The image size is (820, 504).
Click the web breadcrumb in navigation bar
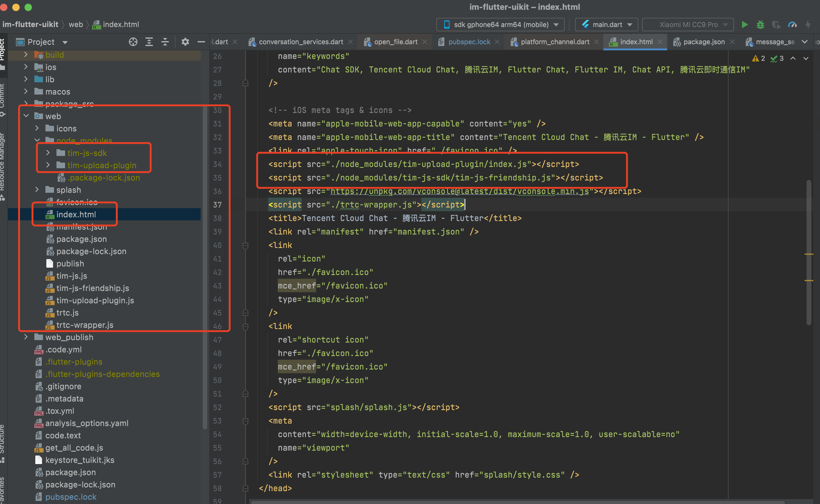(x=75, y=25)
